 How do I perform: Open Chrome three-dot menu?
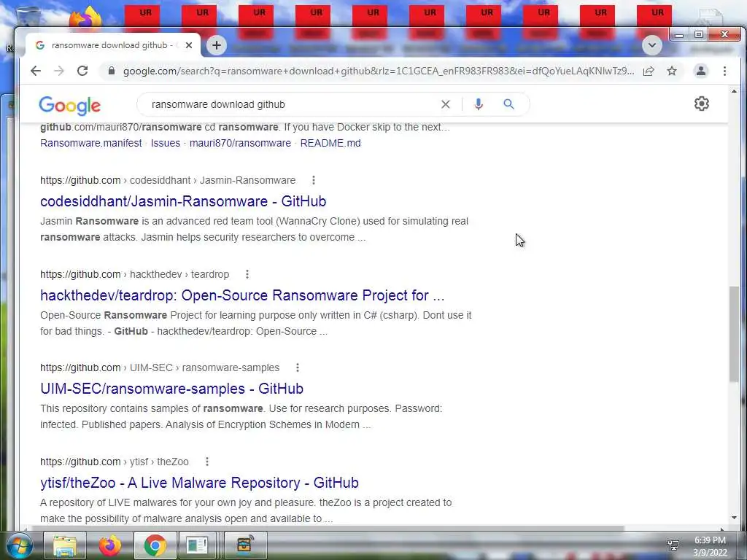(724, 71)
